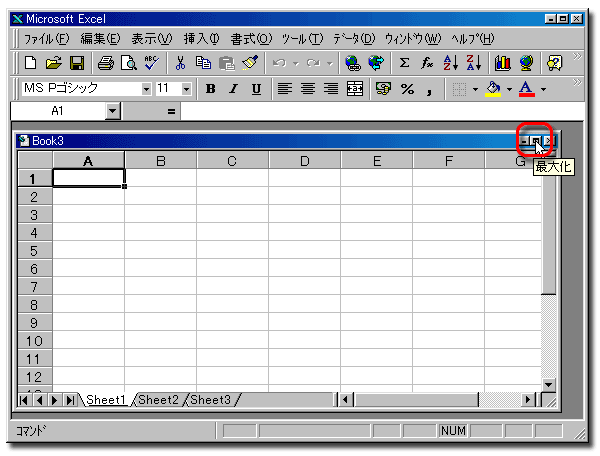This screenshot has height=456, width=600.
Task: Apply Currency Style icon
Action: tap(383, 89)
